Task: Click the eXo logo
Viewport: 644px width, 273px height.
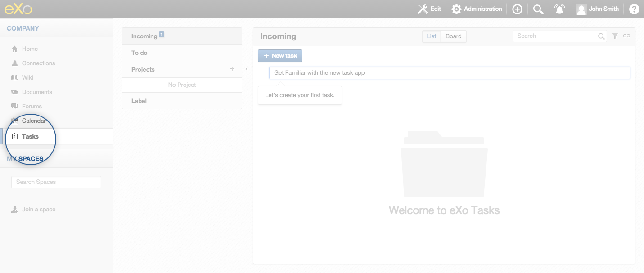Action: coord(18,9)
